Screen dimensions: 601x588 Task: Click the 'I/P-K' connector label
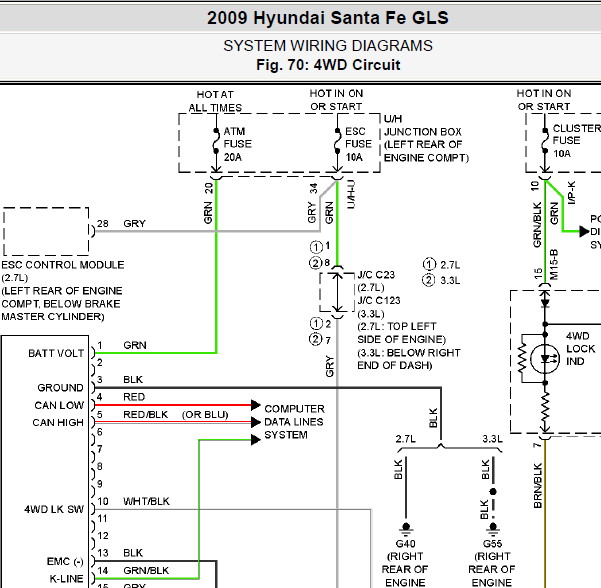click(571, 193)
